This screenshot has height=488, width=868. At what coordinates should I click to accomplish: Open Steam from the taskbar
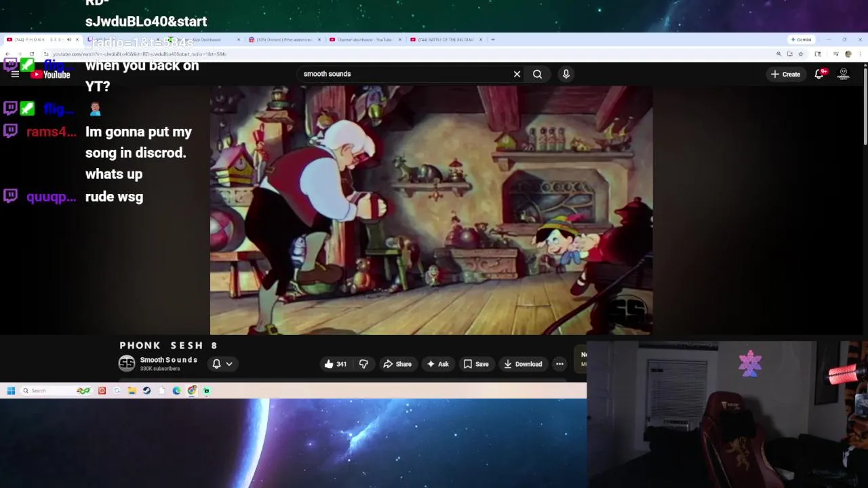tap(146, 390)
